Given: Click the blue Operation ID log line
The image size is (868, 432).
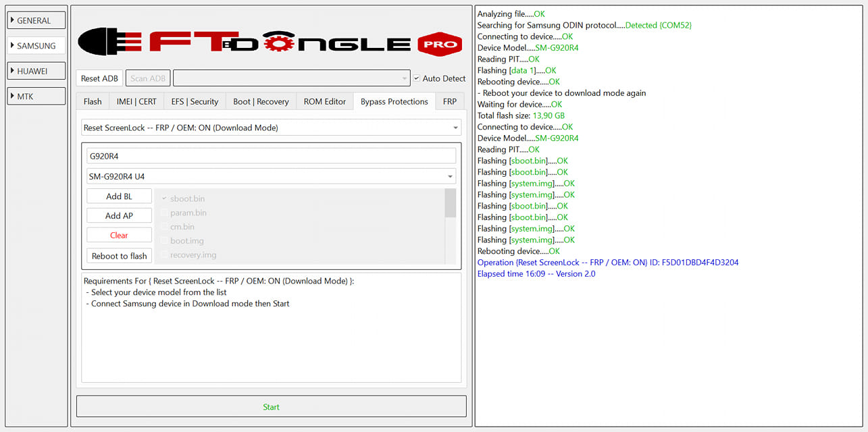Looking at the screenshot, I should point(608,263).
